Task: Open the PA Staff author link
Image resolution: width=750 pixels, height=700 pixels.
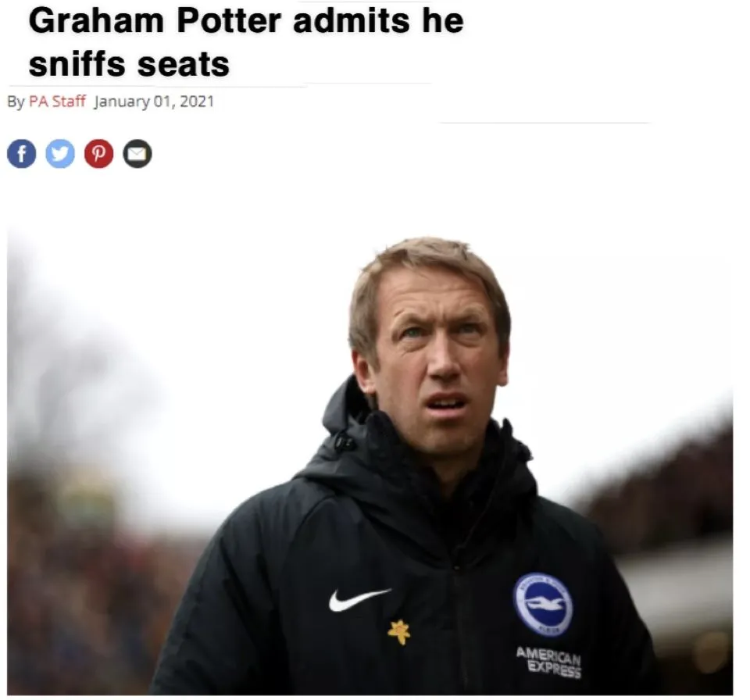Action: (57, 102)
